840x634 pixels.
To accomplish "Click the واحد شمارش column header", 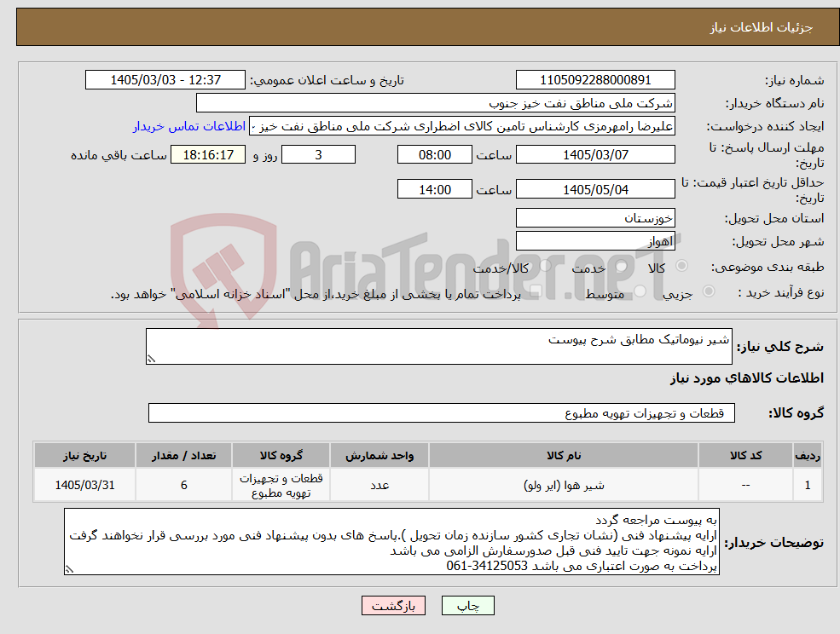I will pos(379,455).
